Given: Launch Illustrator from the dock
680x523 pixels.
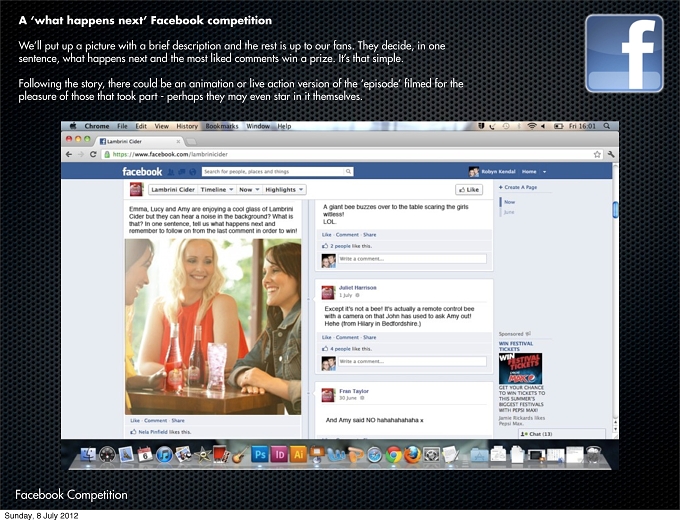Looking at the screenshot, I should pos(298,454).
